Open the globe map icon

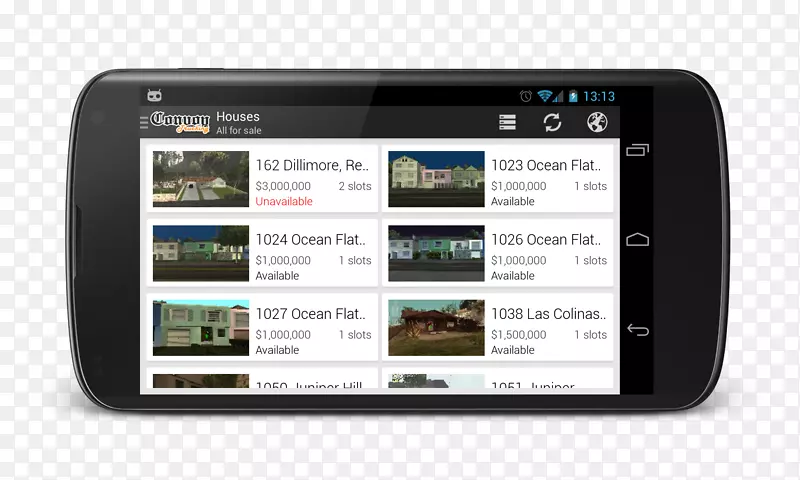point(597,122)
